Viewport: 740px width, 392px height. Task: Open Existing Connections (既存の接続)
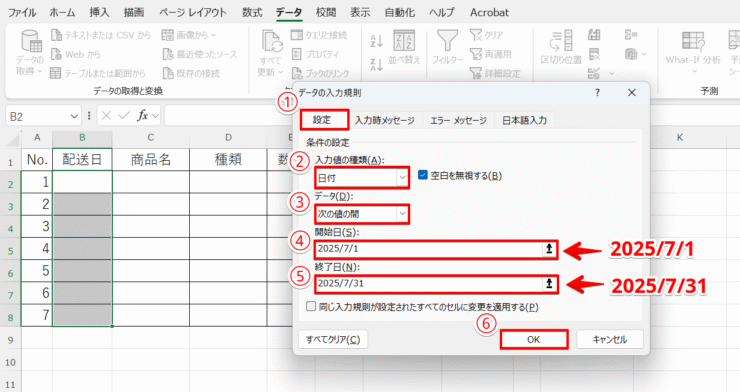coord(191,73)
